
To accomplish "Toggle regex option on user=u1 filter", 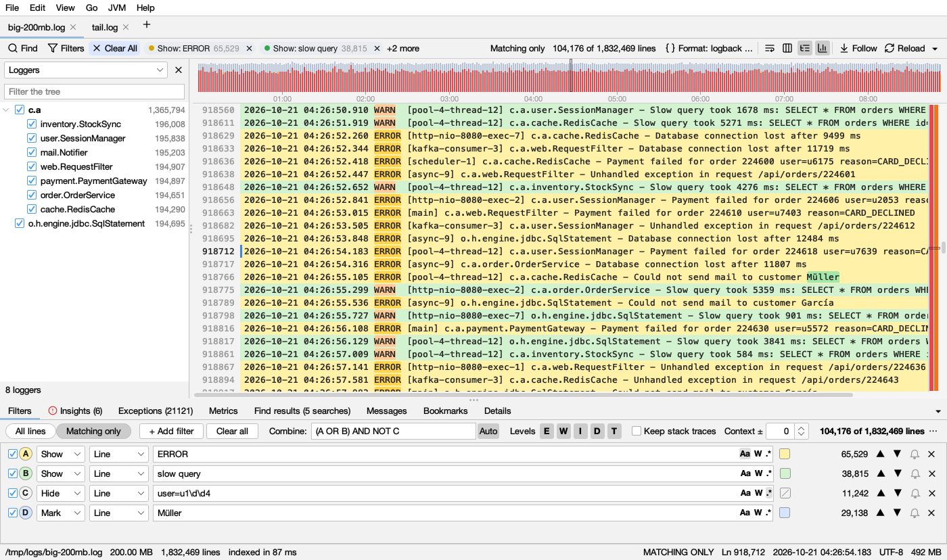I will pos(768,493).
